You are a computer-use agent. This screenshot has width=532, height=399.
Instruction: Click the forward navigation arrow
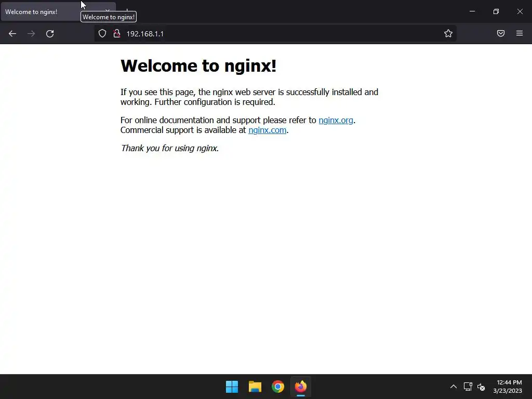[x=31, y=34]
